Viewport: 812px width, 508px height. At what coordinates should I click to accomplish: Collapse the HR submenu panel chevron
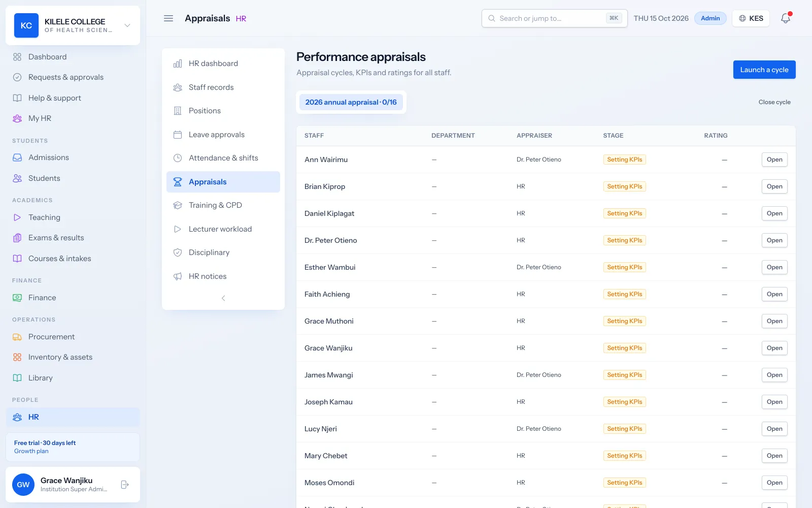pyautogui.click(x=223, y=298)
